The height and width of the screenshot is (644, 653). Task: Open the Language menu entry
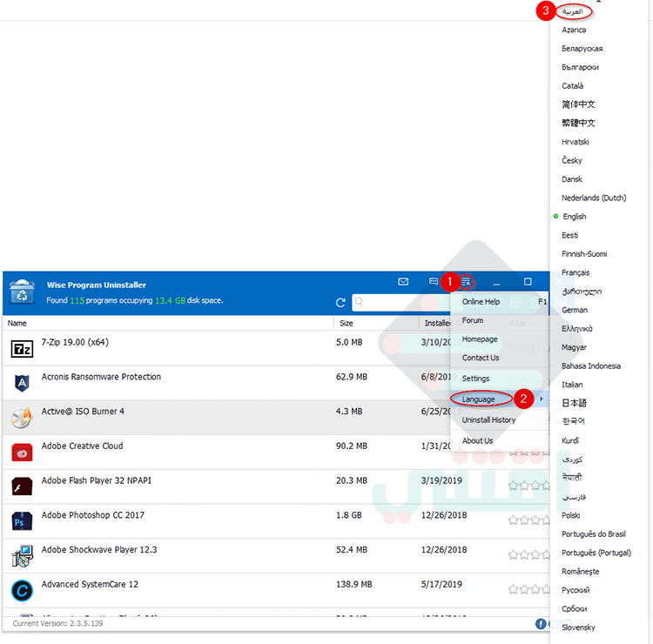coord(479,399)
